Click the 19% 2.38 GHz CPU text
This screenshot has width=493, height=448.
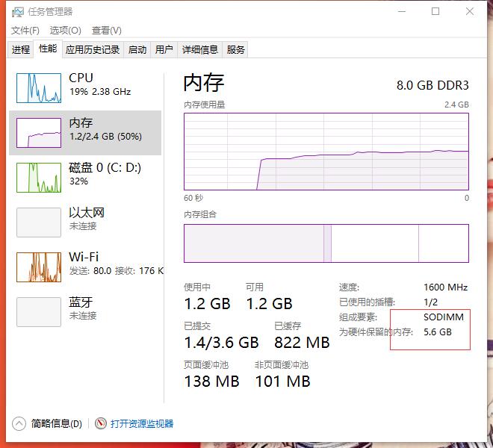click(x=100, y=92)
